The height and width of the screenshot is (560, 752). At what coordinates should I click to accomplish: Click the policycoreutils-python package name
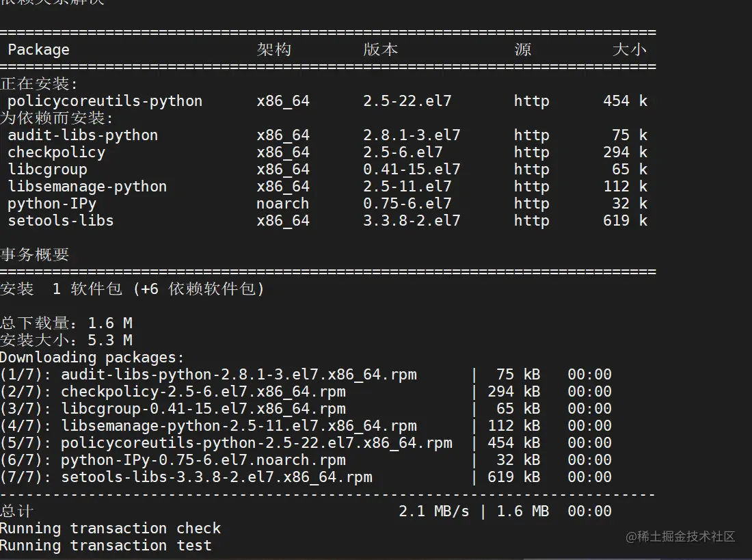pos(105,101)
